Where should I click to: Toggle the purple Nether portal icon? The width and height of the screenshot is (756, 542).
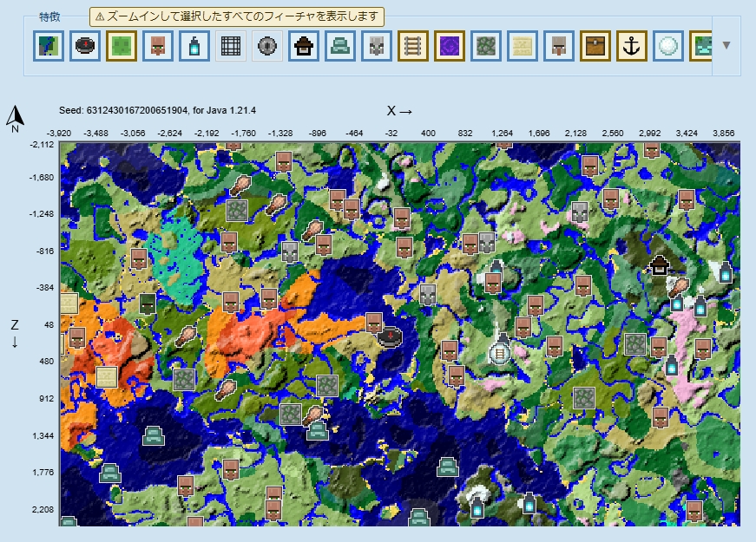(450, 46)
